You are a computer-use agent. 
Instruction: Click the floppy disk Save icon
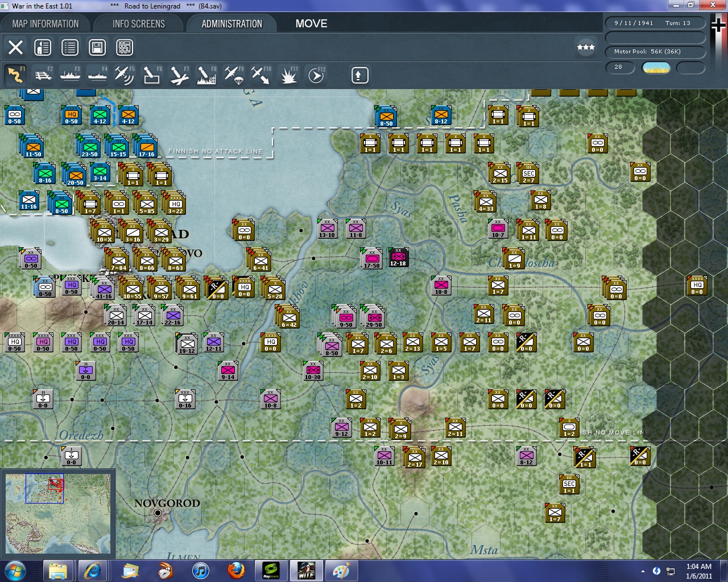click(x=97, y=47)
